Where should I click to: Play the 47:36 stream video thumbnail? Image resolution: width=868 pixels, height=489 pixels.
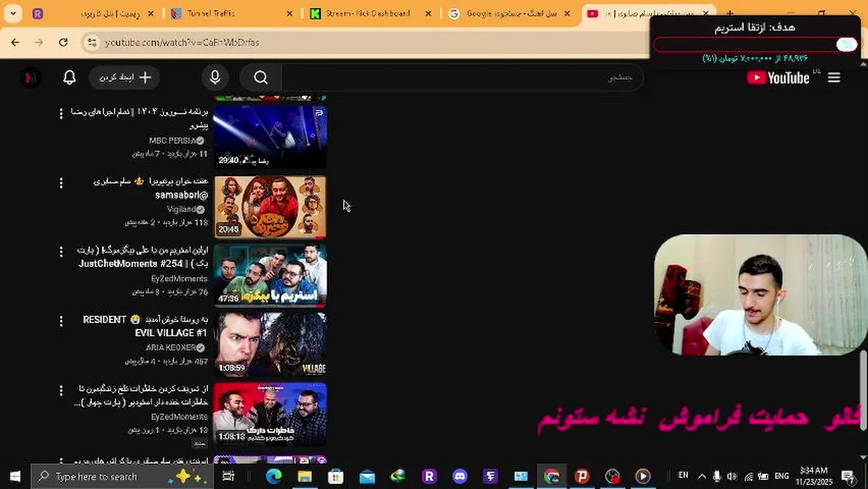coord(270,276)
